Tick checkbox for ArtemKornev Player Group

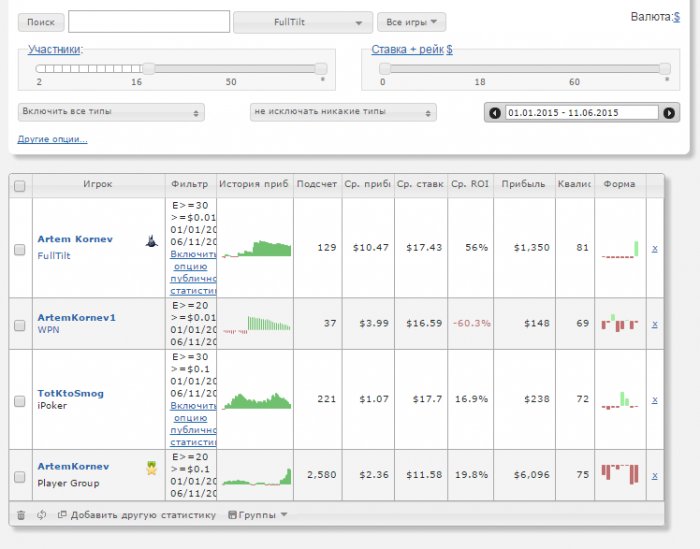point(20,477)
